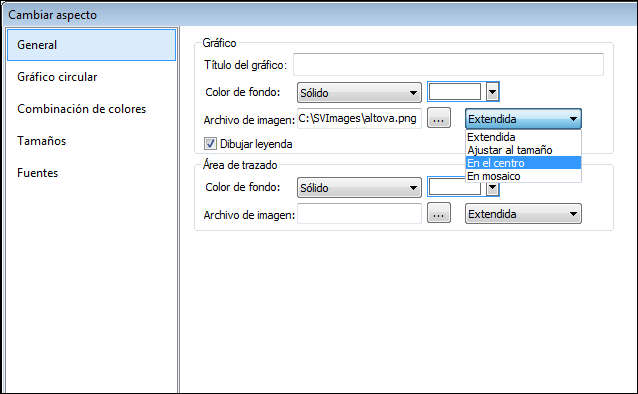This screenshot has width=638, height=394.
Task: Click the Título del gráfico text field
Action: (x=448, y=64)
